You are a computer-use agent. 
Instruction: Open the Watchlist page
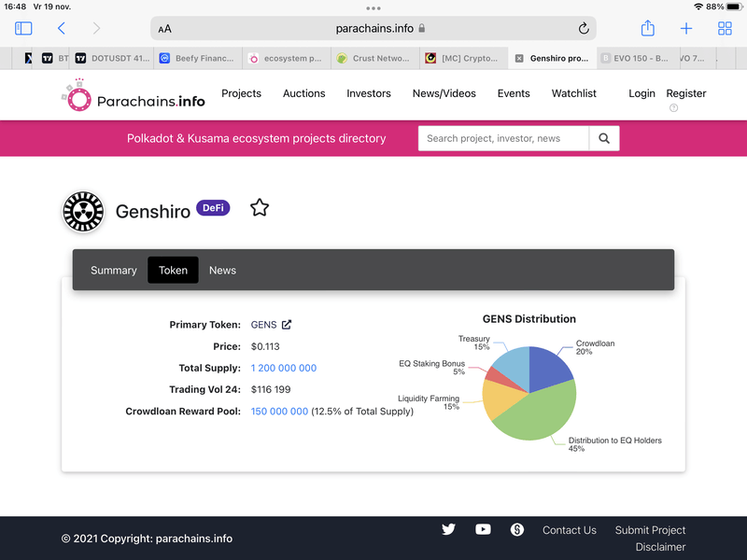(x=573, y=93)
